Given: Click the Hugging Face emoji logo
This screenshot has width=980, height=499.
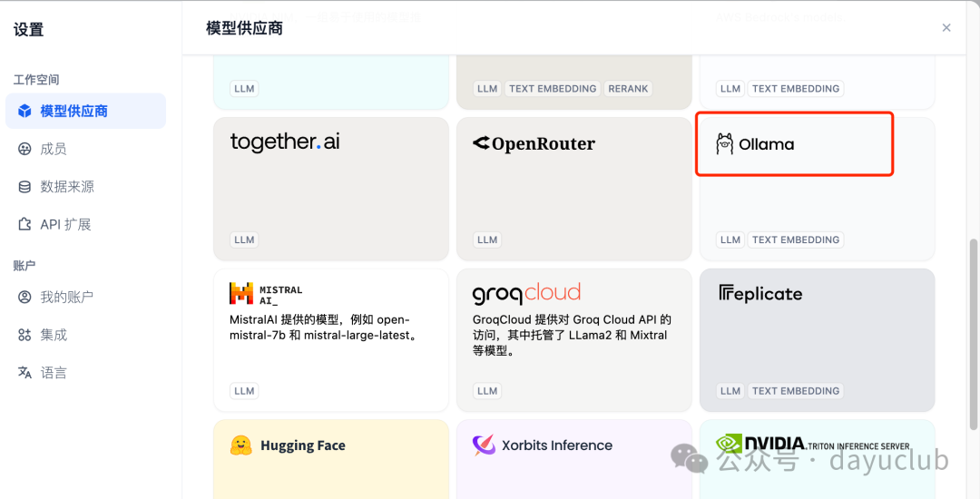Looking at the screenshot, I should click(x=240, y=445).
